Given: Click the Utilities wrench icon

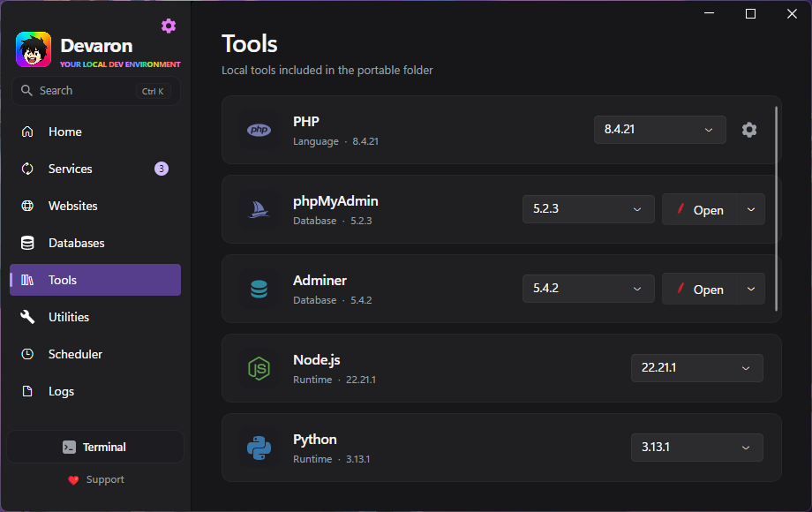Looking at the screenshot, I should pos(27,317).
